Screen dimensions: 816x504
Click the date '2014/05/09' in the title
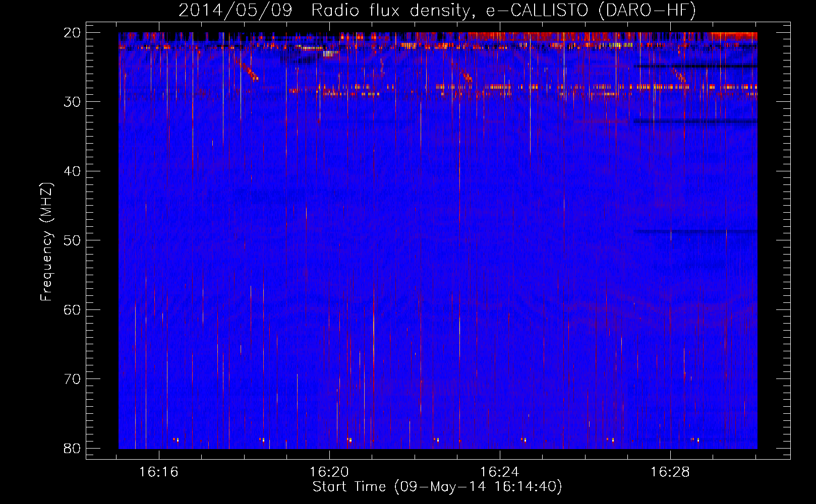tap(236, 10)
